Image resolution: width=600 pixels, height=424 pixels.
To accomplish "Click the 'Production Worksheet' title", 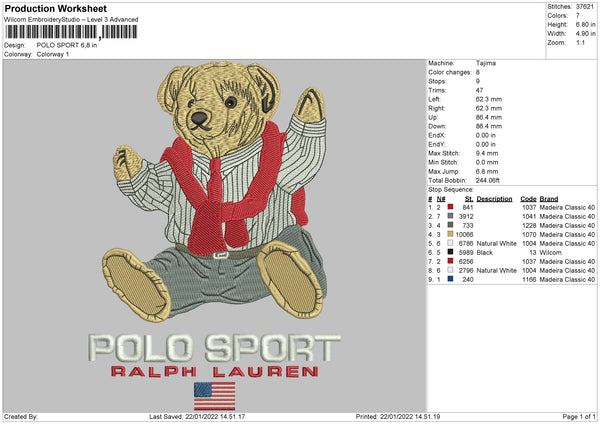I will [x=55, y=8].
